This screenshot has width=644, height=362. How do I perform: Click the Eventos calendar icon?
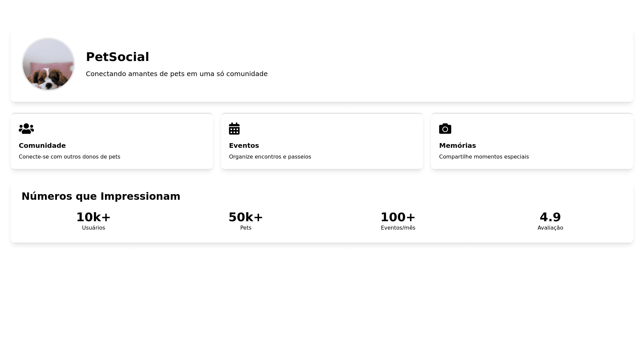pos(234,129)
